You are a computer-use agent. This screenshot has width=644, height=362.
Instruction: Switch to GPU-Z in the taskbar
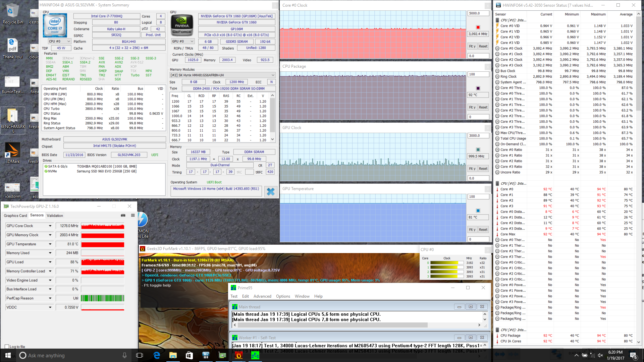pos(222,355)
